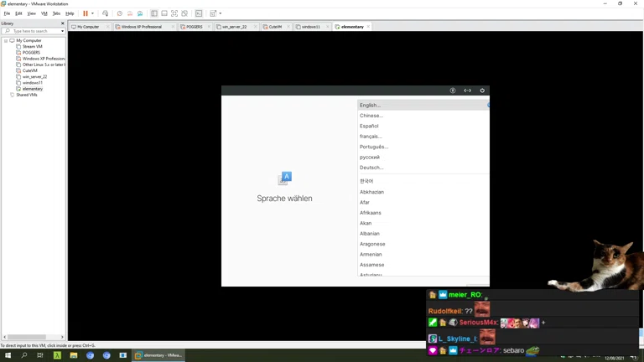Switch to the My Computer tab
The height and width of the screenshot is (362, 644).
(x=88, y=27)
